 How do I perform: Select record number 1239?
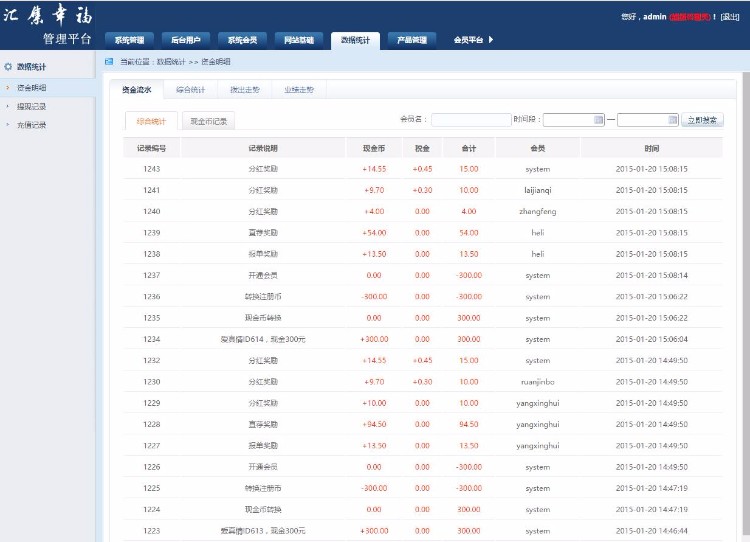(x=152, y=232)
